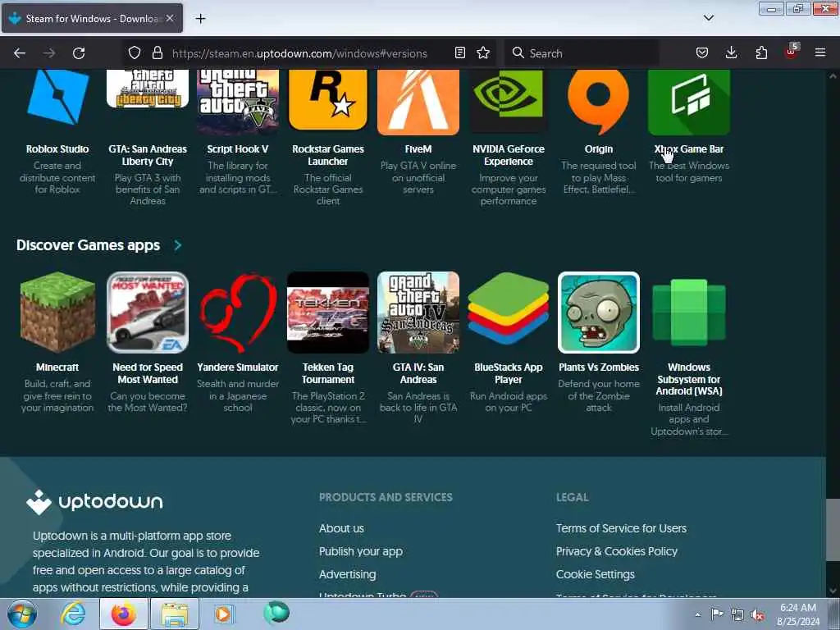
Task: Save page to Pocket icon
Action: click(x=702, y=52)
